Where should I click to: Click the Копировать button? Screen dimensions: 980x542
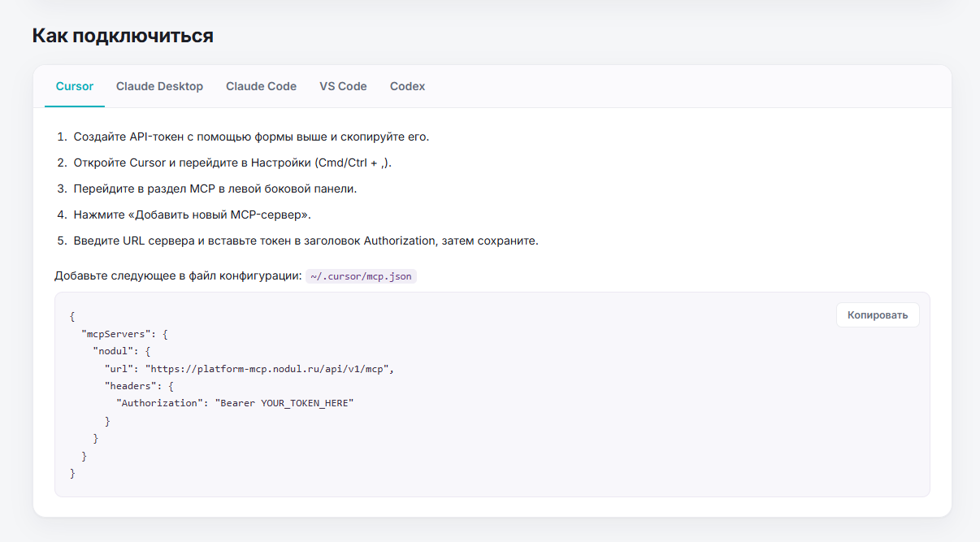point(878,315)
